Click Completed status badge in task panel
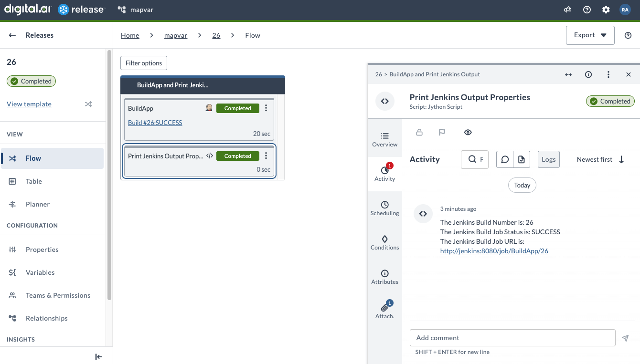Viewport: 640px width, 364px height. pos(610,101)
